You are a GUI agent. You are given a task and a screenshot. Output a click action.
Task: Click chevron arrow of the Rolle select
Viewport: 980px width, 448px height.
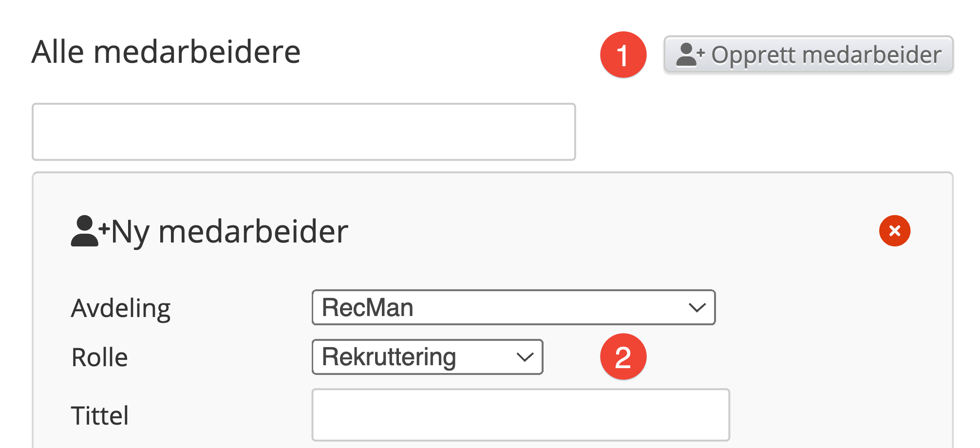525,357
